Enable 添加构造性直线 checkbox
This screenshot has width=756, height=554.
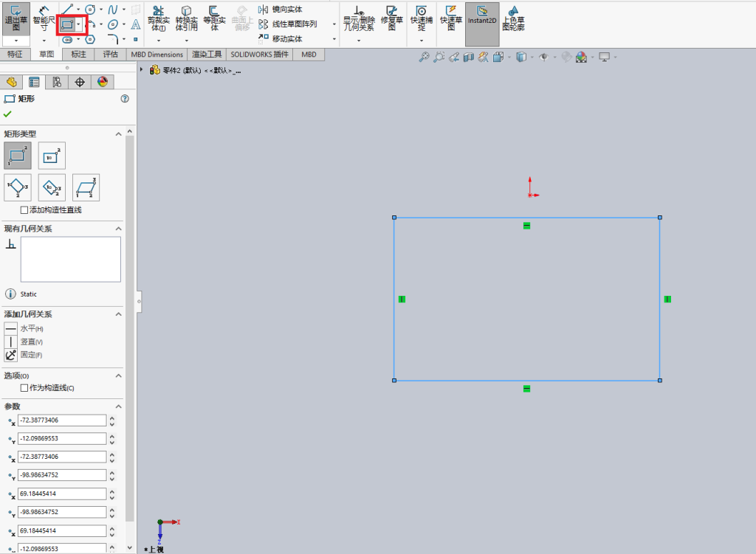point(24,210)
